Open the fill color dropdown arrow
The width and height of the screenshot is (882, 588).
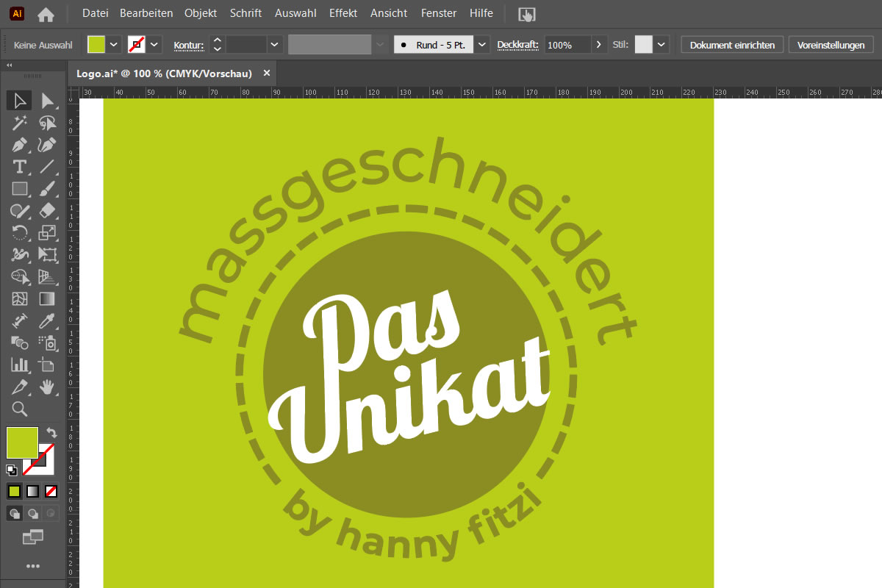(114, 45)
